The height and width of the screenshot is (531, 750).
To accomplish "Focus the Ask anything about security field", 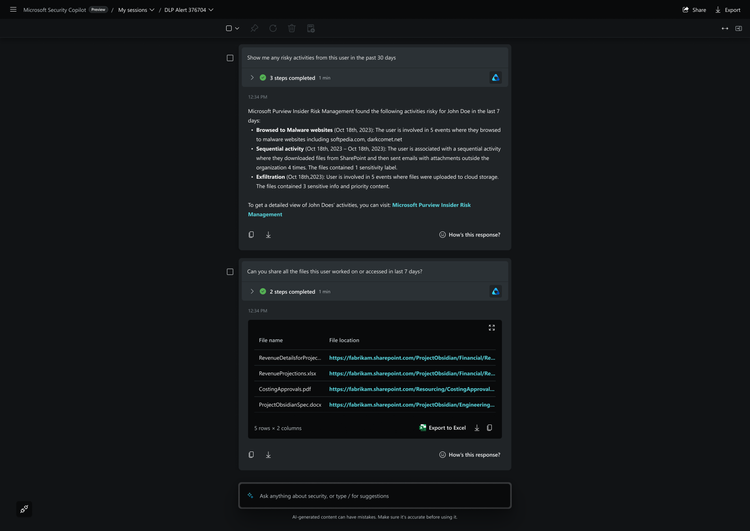I will (x=380, y=495).
